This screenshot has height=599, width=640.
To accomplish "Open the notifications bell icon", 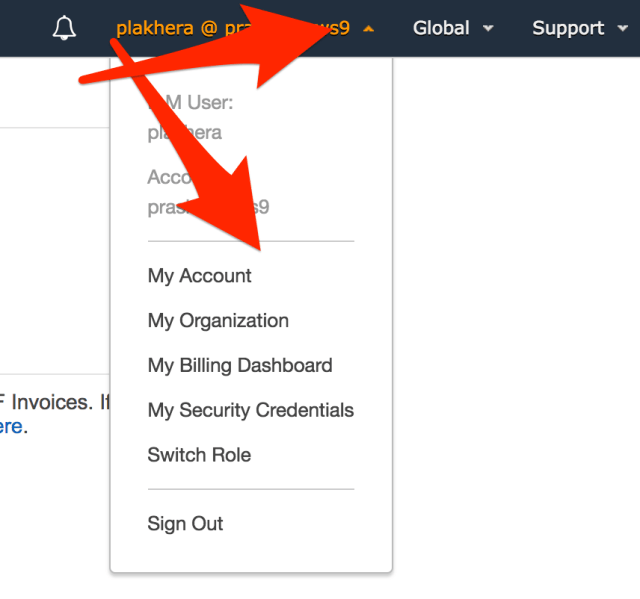I will click(64, 29).
